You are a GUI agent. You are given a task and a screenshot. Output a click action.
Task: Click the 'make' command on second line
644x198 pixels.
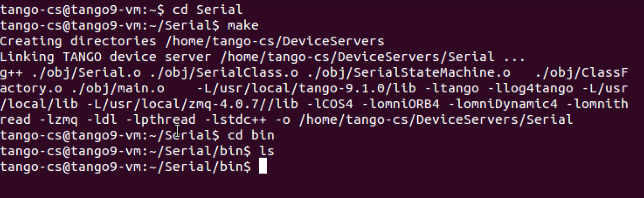click(x=243, y=25)
